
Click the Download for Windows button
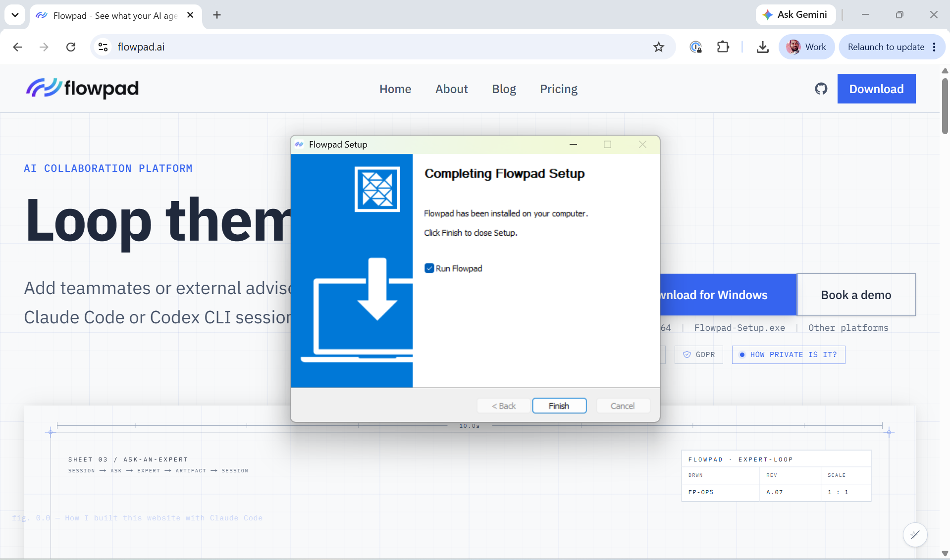point(728,295)
